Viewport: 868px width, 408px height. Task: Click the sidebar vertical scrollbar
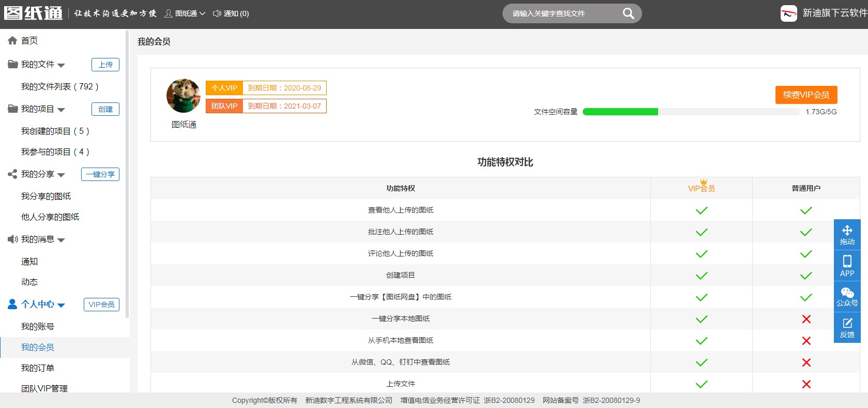(x=127, y=174)
